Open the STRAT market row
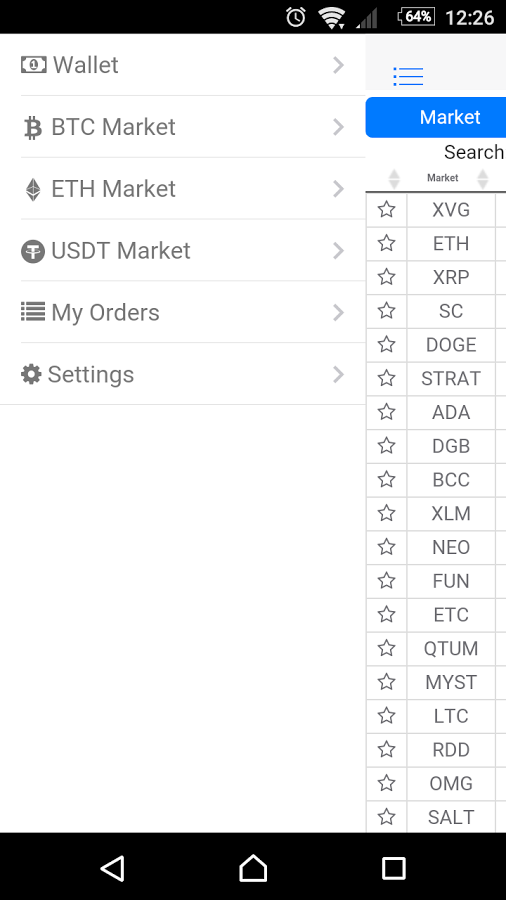 click(x=451, y=379)
